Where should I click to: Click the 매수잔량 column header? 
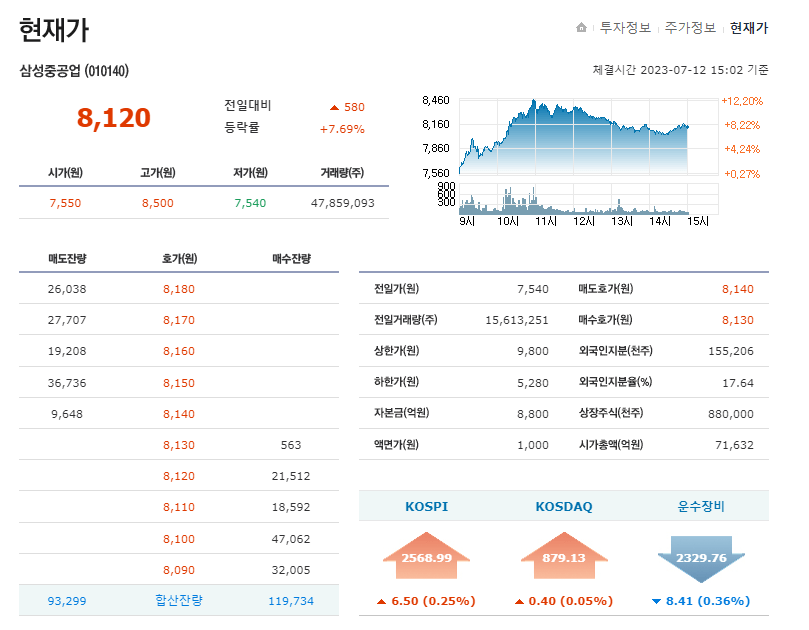[x=292, y=259]
